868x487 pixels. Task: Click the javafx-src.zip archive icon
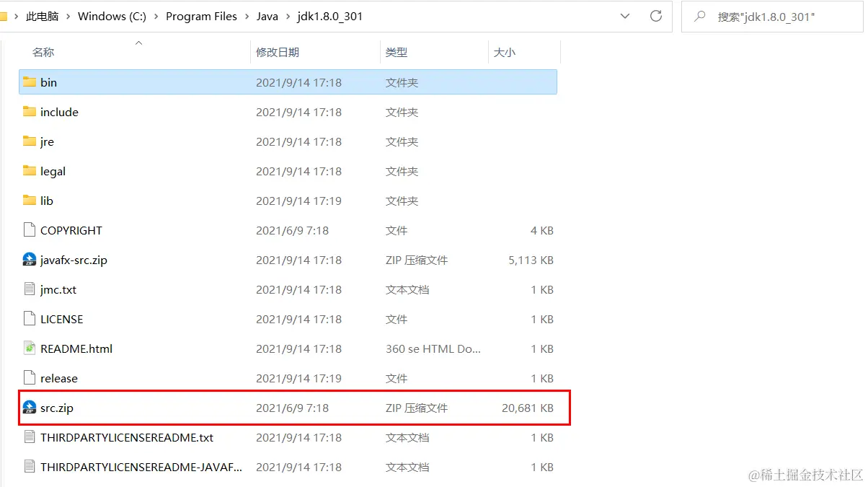[x=29, y=260]
